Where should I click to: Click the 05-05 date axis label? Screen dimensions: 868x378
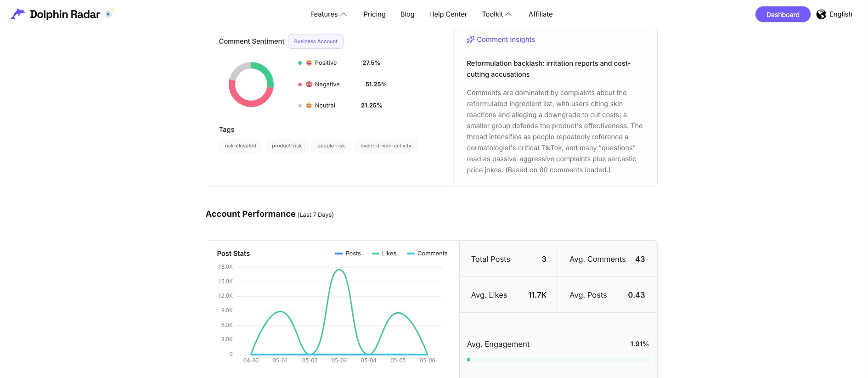(398, 361)
